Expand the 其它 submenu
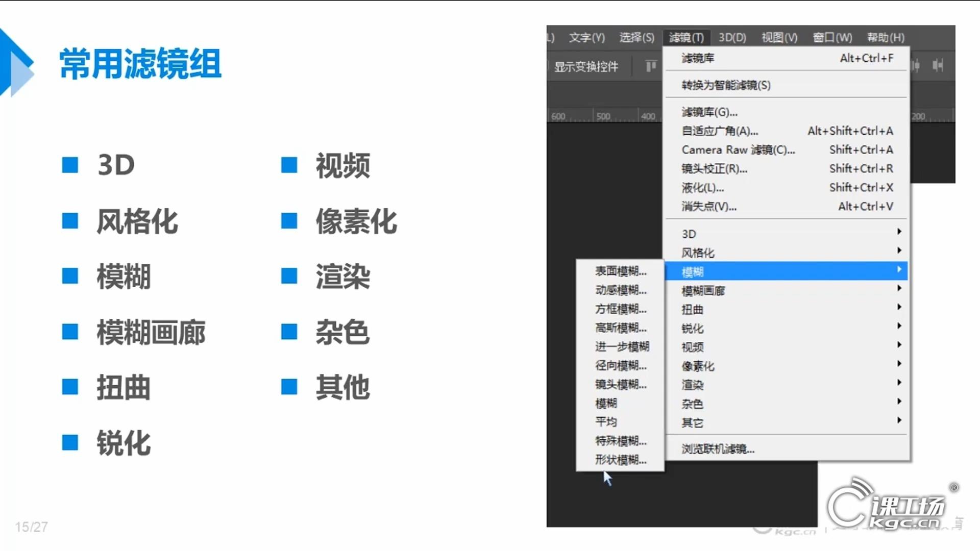Viewport: 980px width, 551px height. point(787,422)
